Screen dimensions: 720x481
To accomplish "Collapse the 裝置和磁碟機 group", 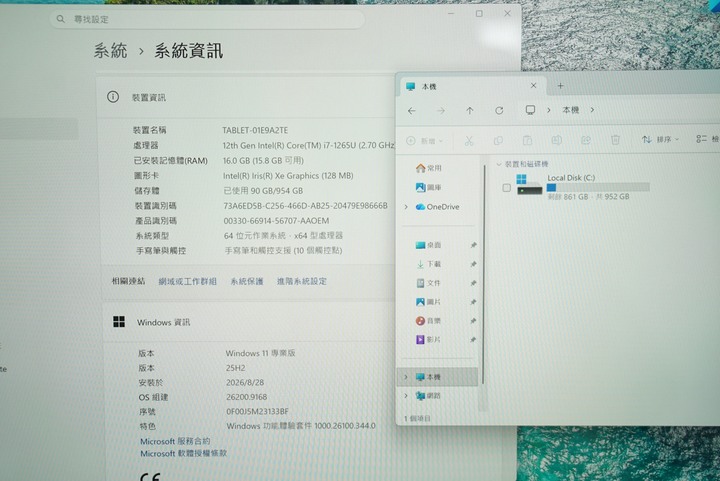I will [499, 164].
